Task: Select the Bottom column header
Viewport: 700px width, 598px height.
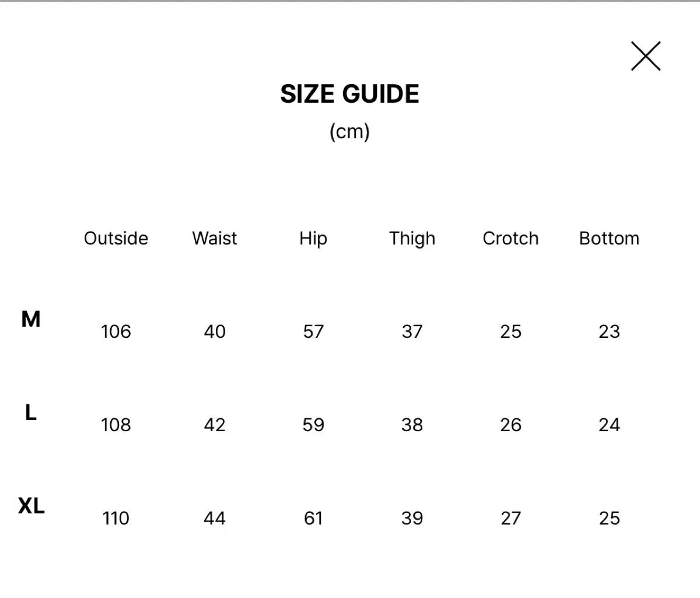Action: point(609,238)
